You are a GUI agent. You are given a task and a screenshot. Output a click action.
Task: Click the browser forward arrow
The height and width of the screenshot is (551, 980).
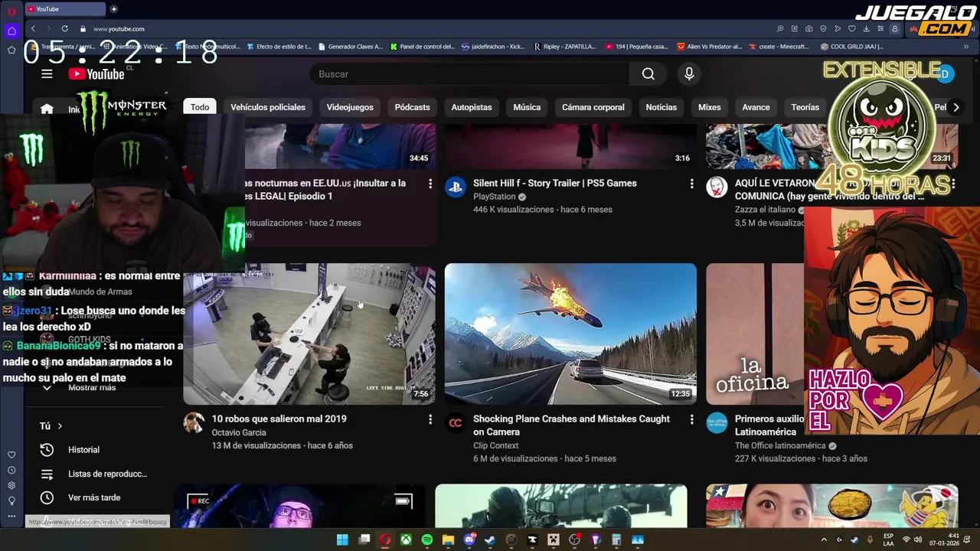coord(48,28)
